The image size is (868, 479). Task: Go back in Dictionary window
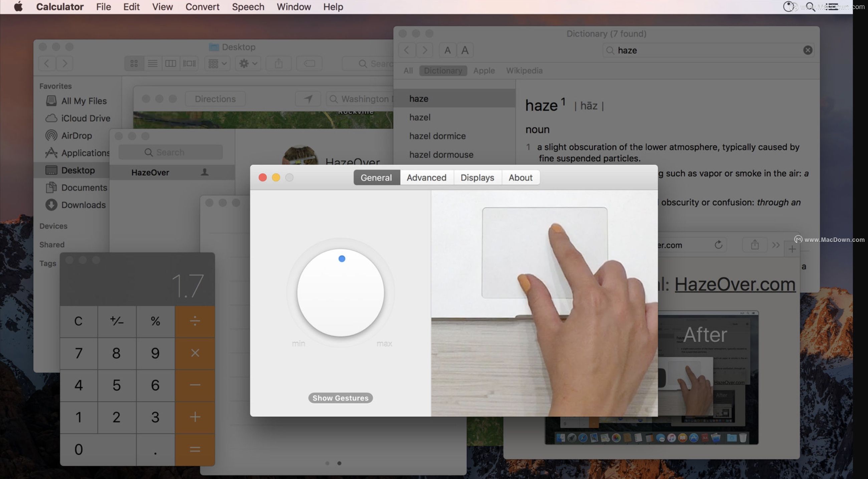click(x=407, y=50)
